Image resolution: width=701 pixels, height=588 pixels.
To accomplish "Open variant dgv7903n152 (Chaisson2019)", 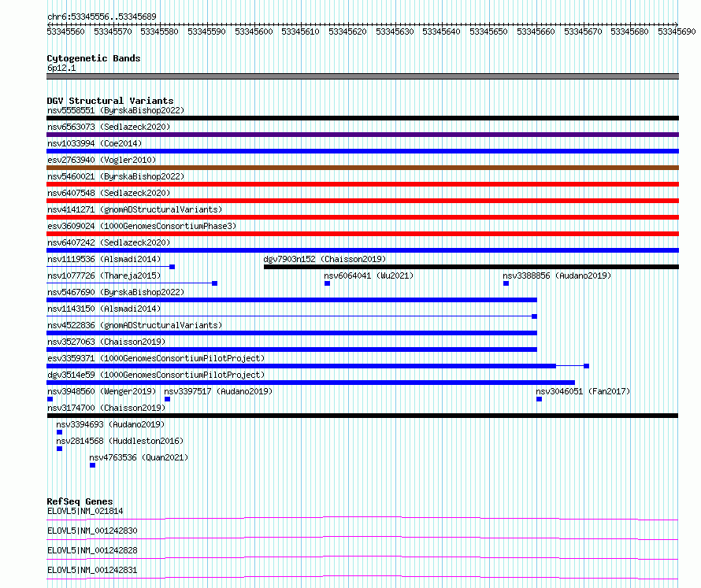I will point(325,259).
